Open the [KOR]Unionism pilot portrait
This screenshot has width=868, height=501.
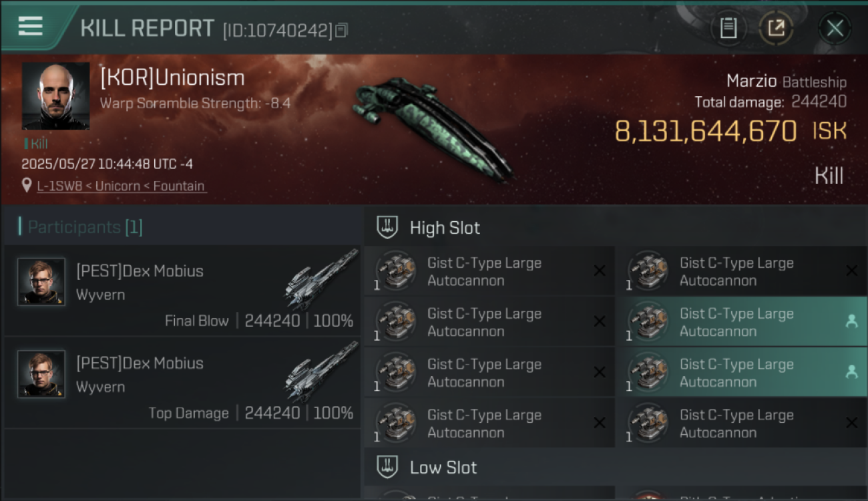coord(55,96)
